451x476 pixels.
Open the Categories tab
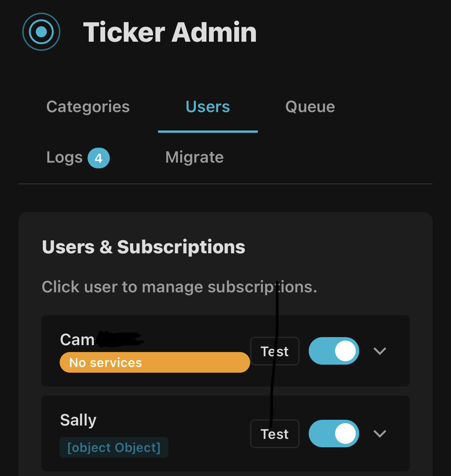[x=88, y=107]
